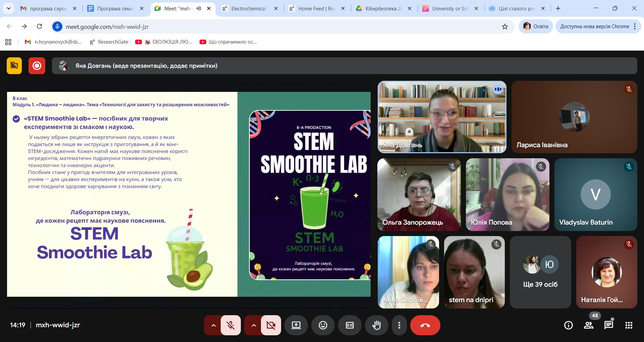644x342 pixels.
Task: Click the yellow presentation annotation icon
Action: pos(14,66)
